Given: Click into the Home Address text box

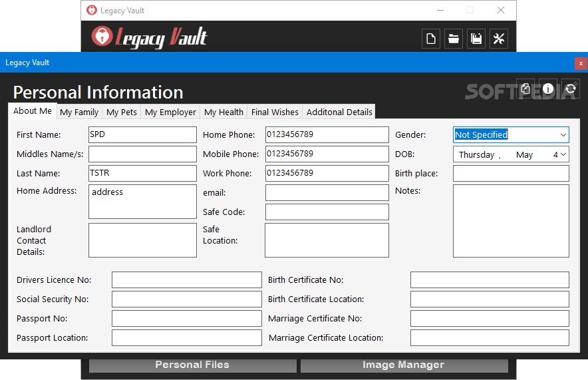Looking at the screenshot, I should point(142,202).
